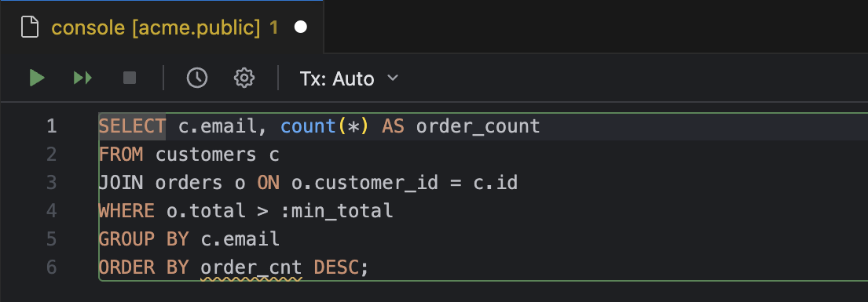Place the cursor on the SELECT keyword
Image resolution: width=868 pixels, height=302 pixels.
[x=132, y=126]
